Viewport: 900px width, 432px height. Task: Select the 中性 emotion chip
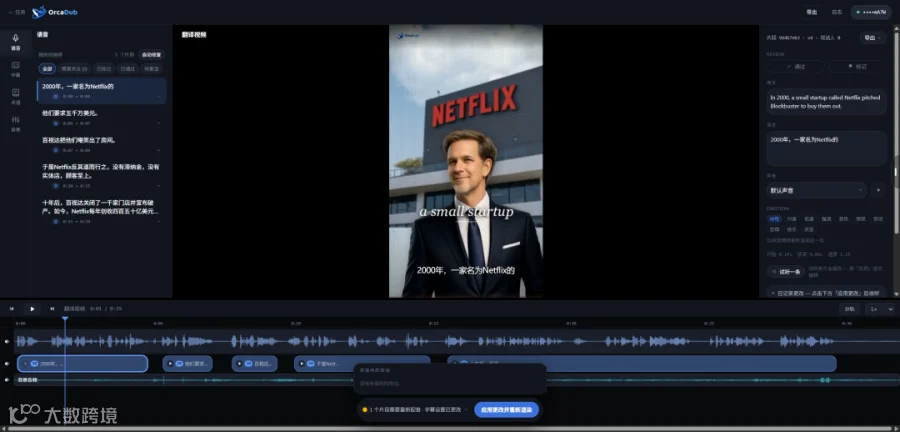tap(774, 219)
